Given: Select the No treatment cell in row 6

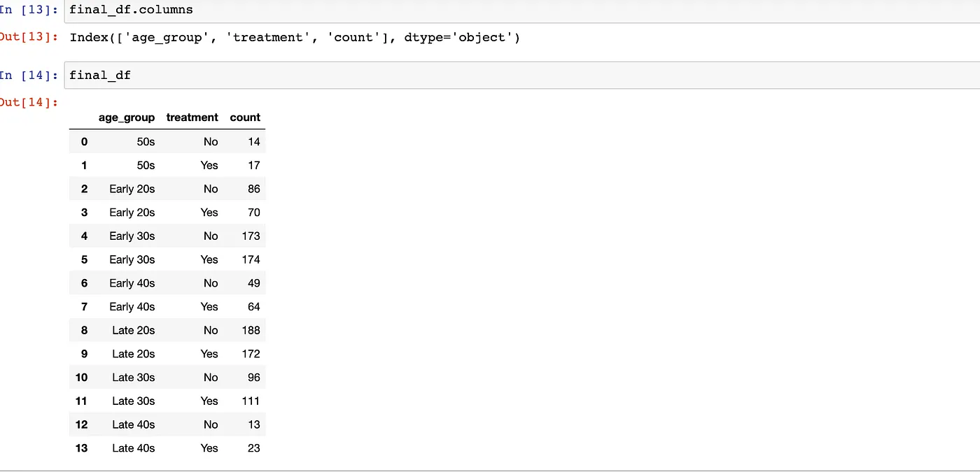Looking at the screenshot, I should pos(211,283).
